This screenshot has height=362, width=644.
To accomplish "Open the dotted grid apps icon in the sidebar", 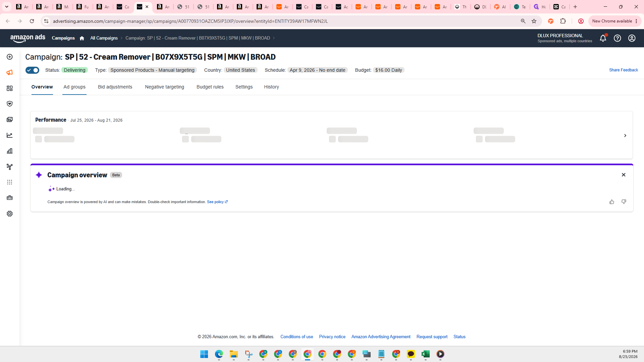I will [10, 182].
